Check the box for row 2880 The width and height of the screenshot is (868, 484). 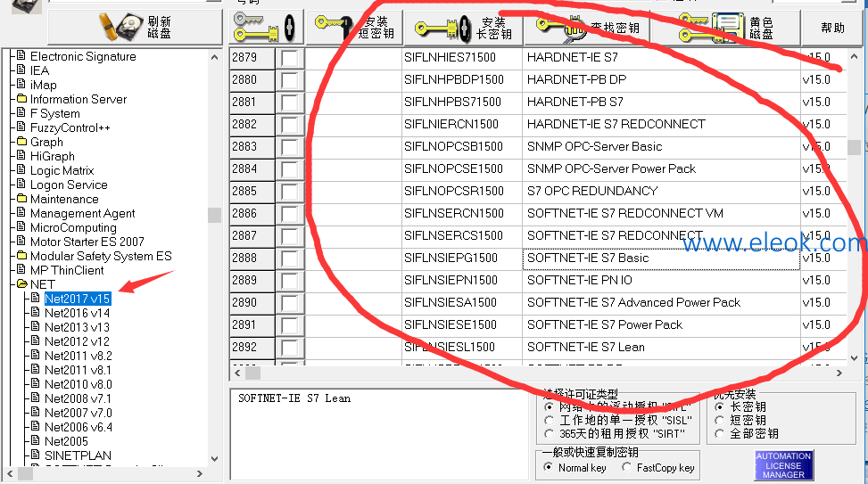pyautogui.click(x=290, y=79)
